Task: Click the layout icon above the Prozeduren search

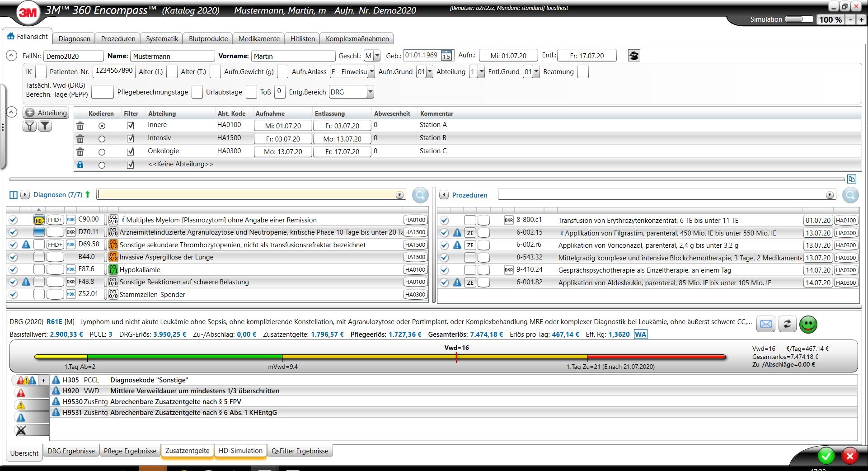Action: pyautogui.click(x=852, y=179)
